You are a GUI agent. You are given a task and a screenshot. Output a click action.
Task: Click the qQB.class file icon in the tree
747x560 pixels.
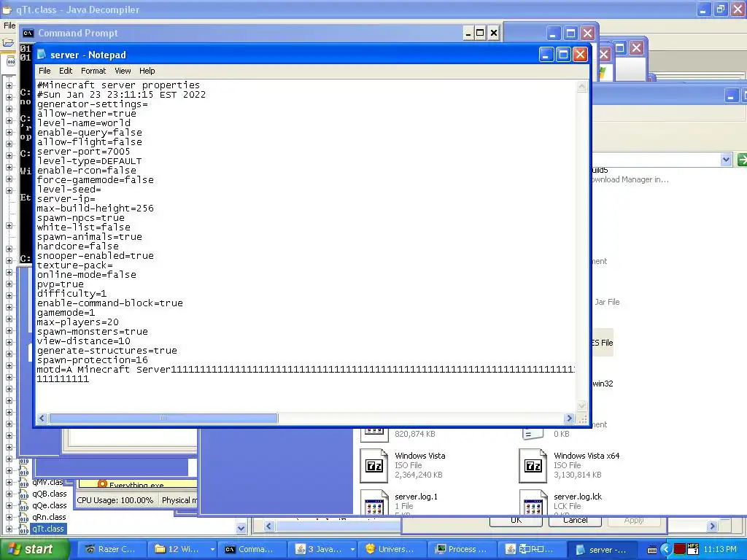23,494
